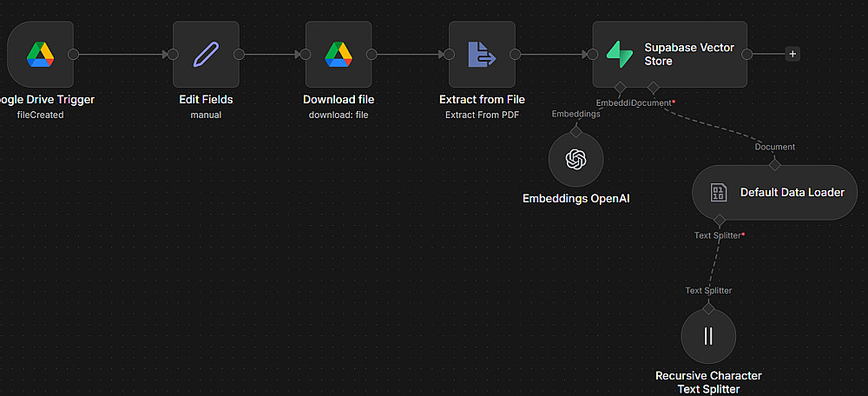Open the Edit Fields pencil node
The height and width of the screenshot is (396, 868).
pyautogui.click(x=206, y=55)
